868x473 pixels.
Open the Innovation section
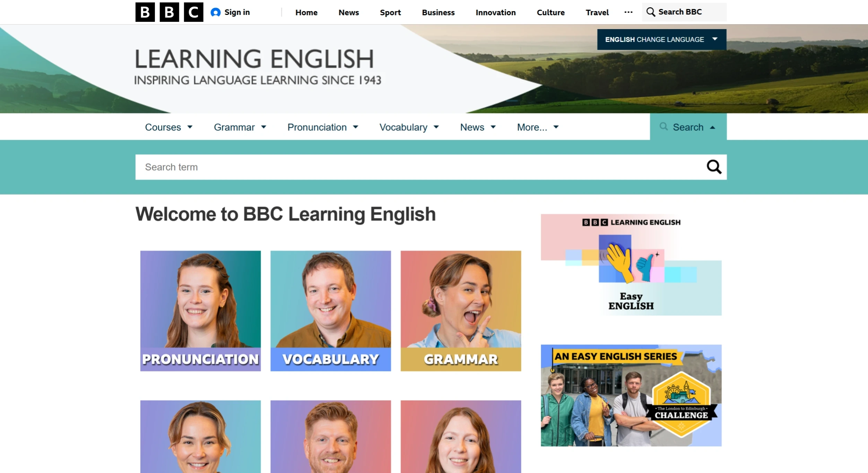[x=495, y=12]
